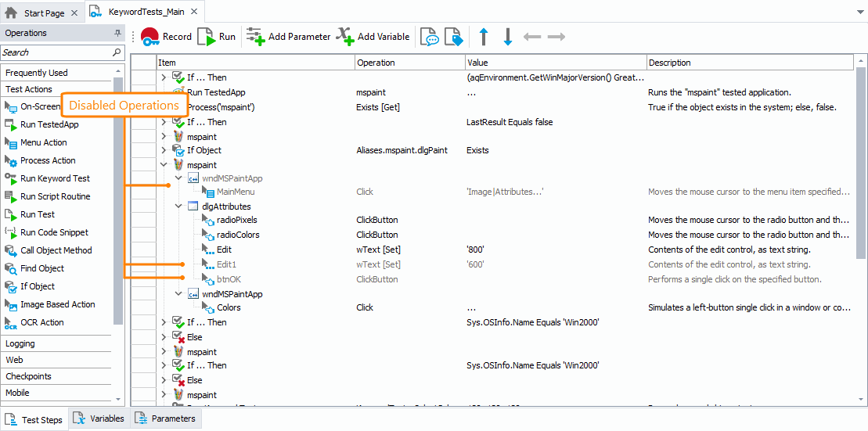This screenshot has width=868, height=431.
Task: Select the OCR Action operation
Action: click(x=42, y=322)
